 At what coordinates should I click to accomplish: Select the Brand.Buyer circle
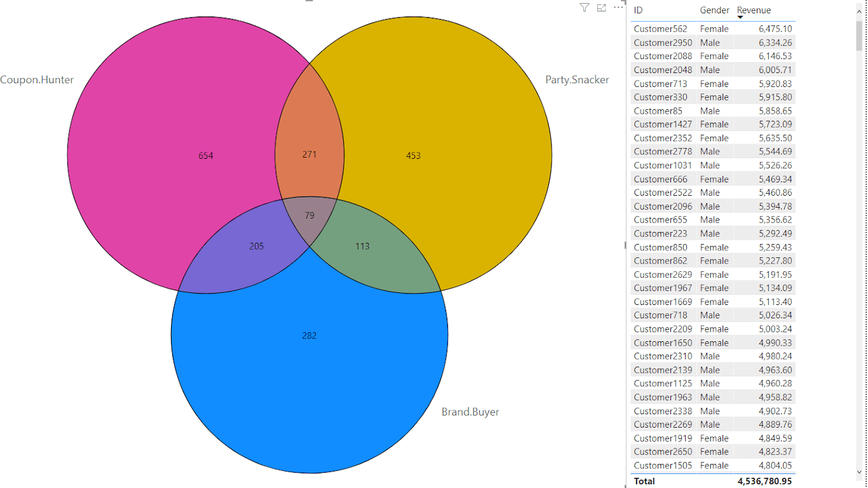point(309,335)
